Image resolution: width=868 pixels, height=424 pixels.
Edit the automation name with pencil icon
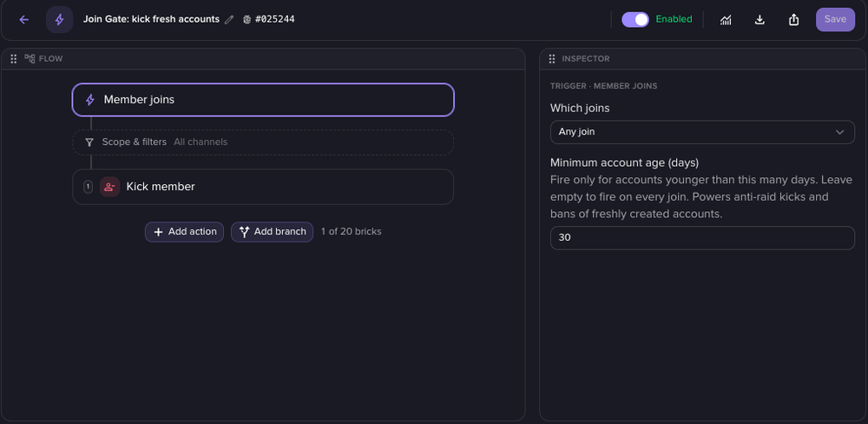pyautogui.click(x=229, y=19)
